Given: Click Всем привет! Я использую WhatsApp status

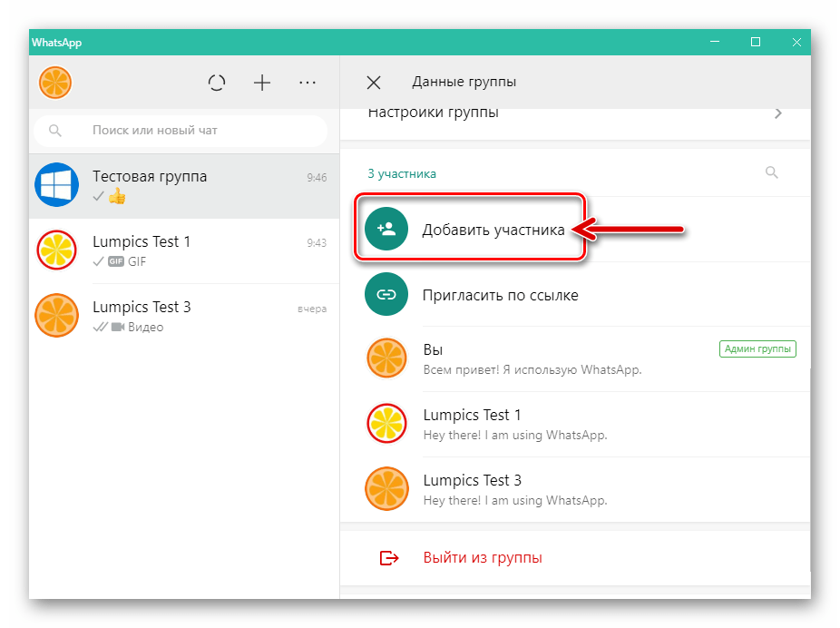Looking at the screenshot, I should point(532,369).
